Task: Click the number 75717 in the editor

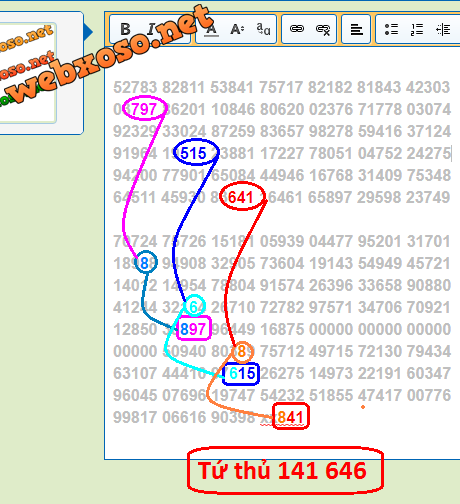Action: point(281,87)
